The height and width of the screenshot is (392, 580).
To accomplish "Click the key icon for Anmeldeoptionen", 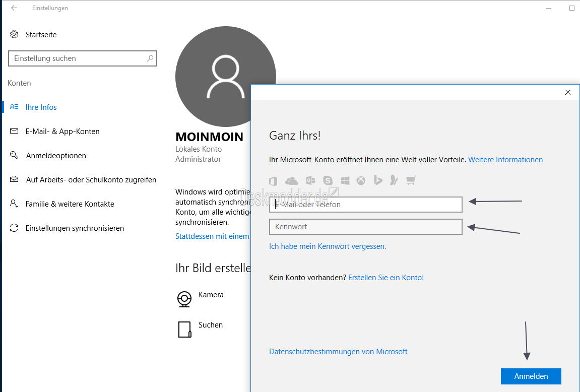I will point(14,155).
